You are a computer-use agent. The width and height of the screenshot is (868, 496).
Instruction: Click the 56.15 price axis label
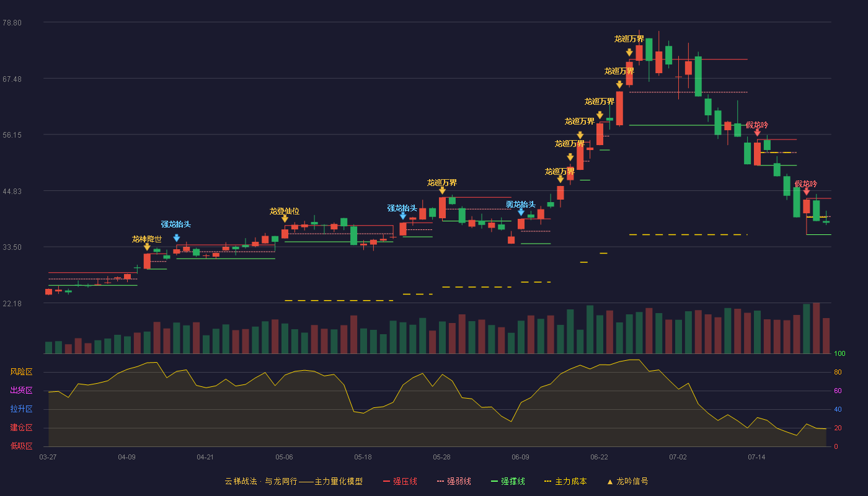[12, 135]
